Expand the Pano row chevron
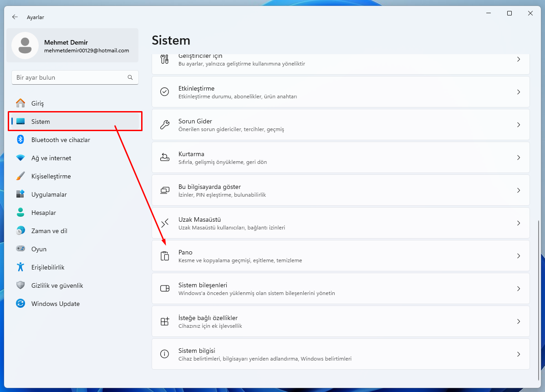Image resolution: width=545 pixels, height=392 pixels. pyautogui.click(x=518, y=256)
